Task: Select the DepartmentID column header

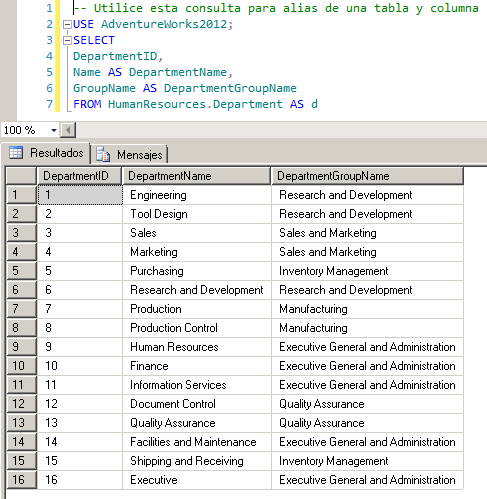Action: [x=80, y=176]
